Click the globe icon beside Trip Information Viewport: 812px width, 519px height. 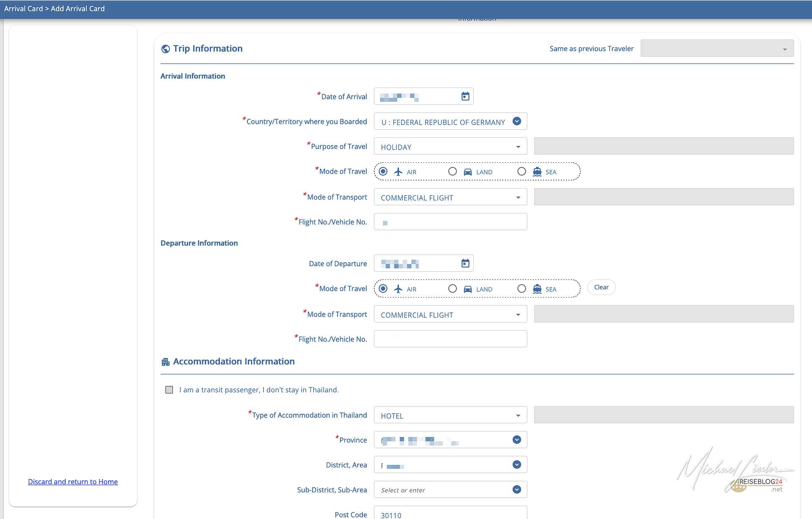(x=165, y=49)
